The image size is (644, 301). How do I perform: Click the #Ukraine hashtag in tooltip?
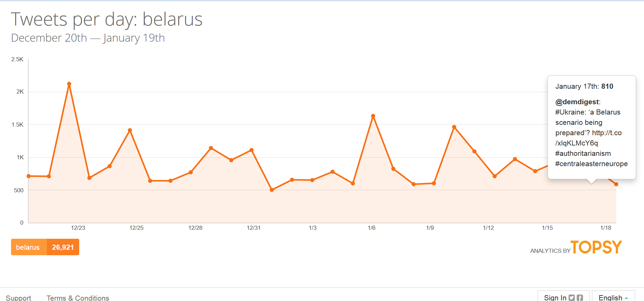571,112
